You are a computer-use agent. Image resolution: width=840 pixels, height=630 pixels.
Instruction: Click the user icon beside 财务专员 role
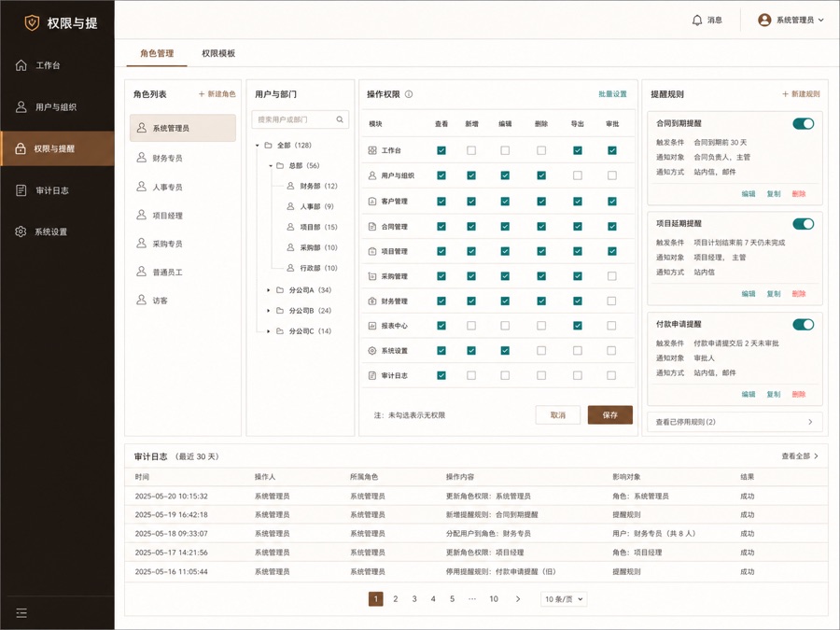point(142,158)
